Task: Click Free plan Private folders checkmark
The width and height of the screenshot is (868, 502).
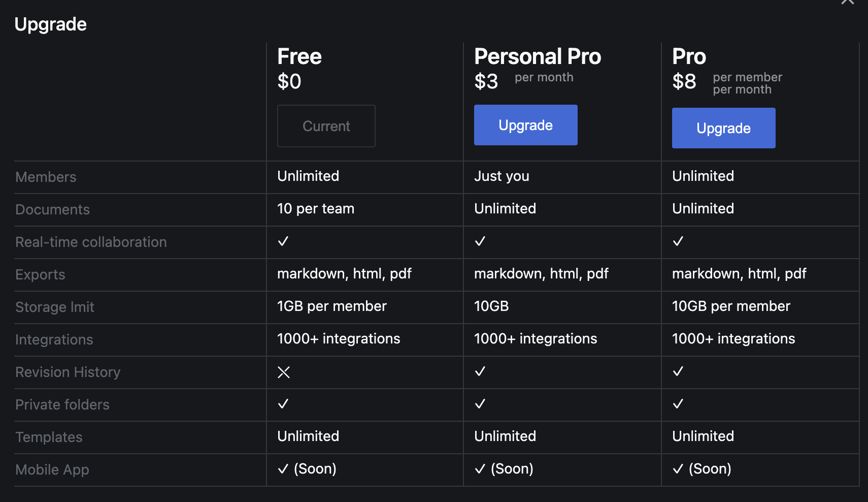Action: click(x=283, y=404)
